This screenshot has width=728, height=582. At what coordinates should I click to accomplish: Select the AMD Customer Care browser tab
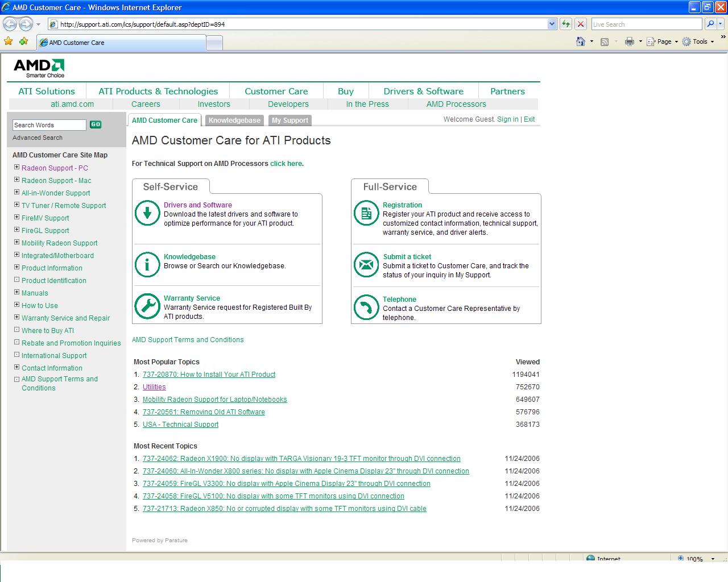coord(121,43)
